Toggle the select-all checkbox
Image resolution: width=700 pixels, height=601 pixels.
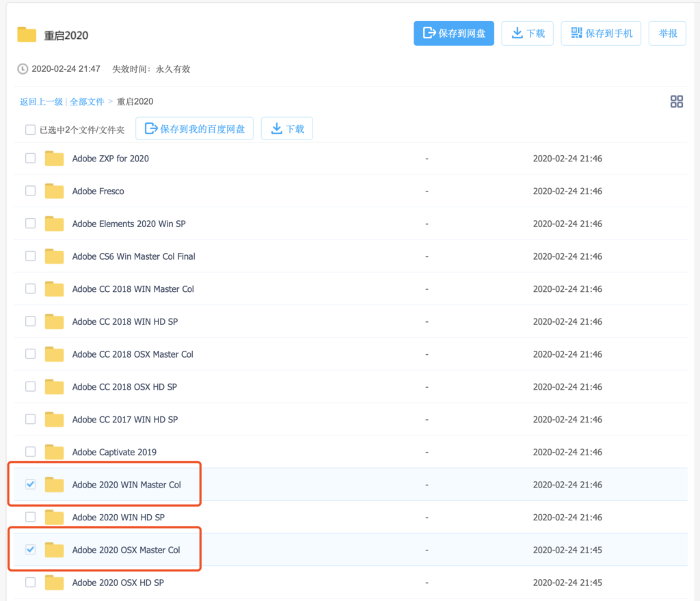pyautogui.click(x=30, y=130)
